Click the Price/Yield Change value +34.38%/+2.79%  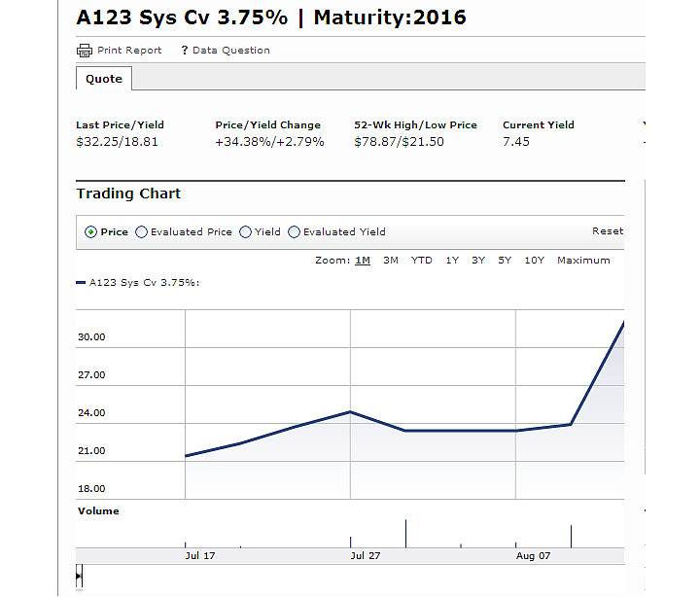click(x=269, y=142)
